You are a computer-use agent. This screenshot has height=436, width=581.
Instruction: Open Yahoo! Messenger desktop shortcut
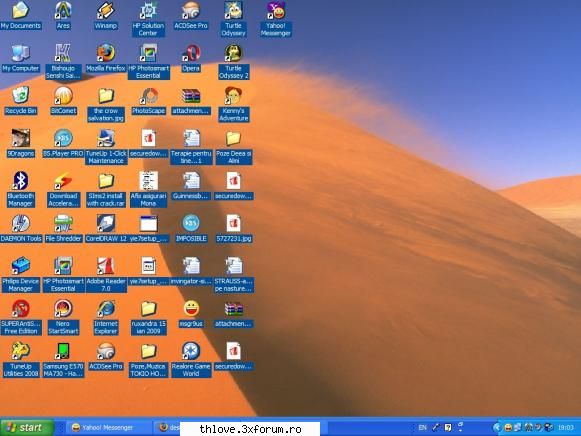(x=275, y=19)
